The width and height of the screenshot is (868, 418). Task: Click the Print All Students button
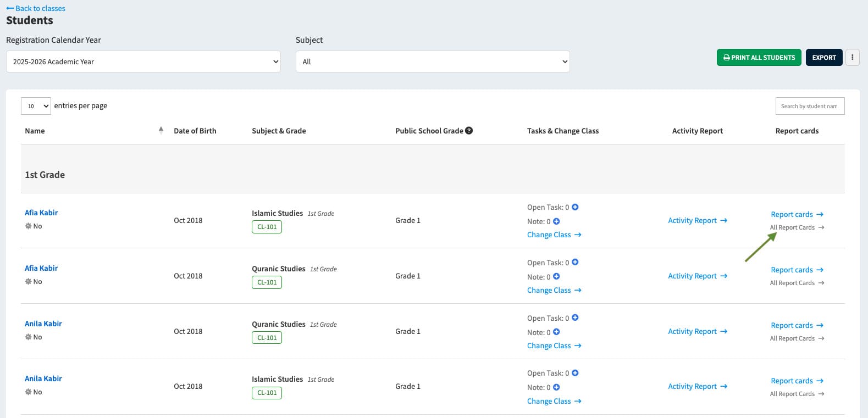[759, 57]
